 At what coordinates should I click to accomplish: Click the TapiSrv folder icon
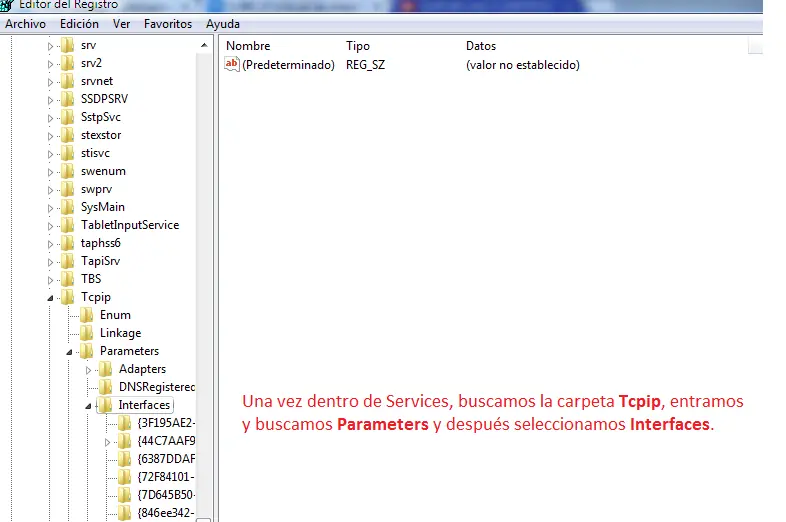(x=68, y=261)
